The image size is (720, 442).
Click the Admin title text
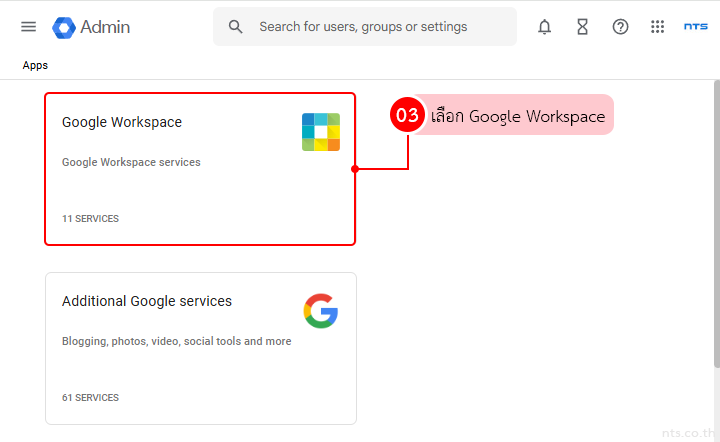click(x=105, y=27)
